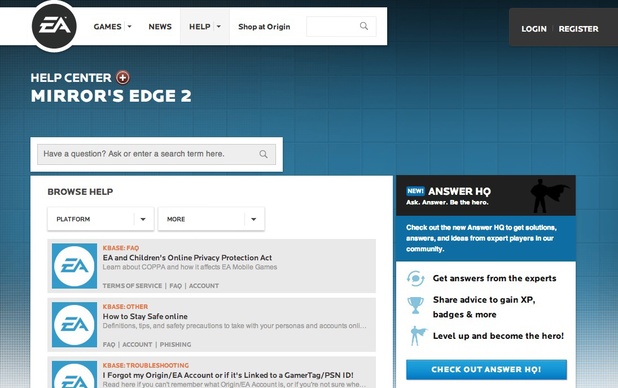Go to the News menu item
The height and width of the screenshot is (388, 618).
tap(160, 26)
